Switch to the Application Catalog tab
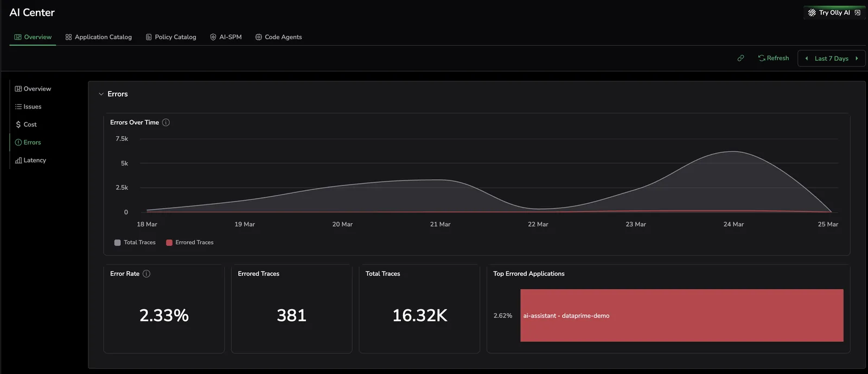Viewport: 868px width, 374px height. coord(99,37)
